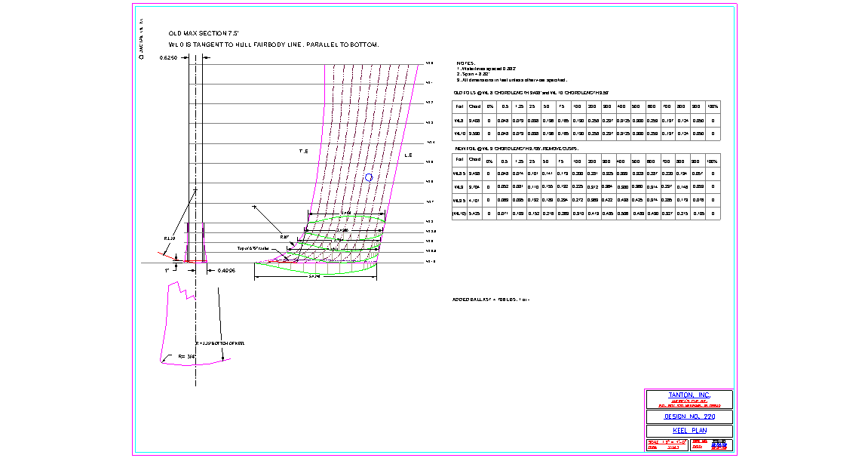The height and width of the screenshot is (458, 868).
Task: Select the 5.425 chord value cell
Action: (x=474, y=214)
